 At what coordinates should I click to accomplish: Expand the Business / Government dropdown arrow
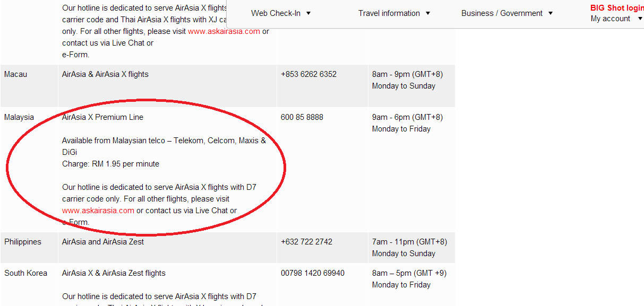tap(550, 13)
